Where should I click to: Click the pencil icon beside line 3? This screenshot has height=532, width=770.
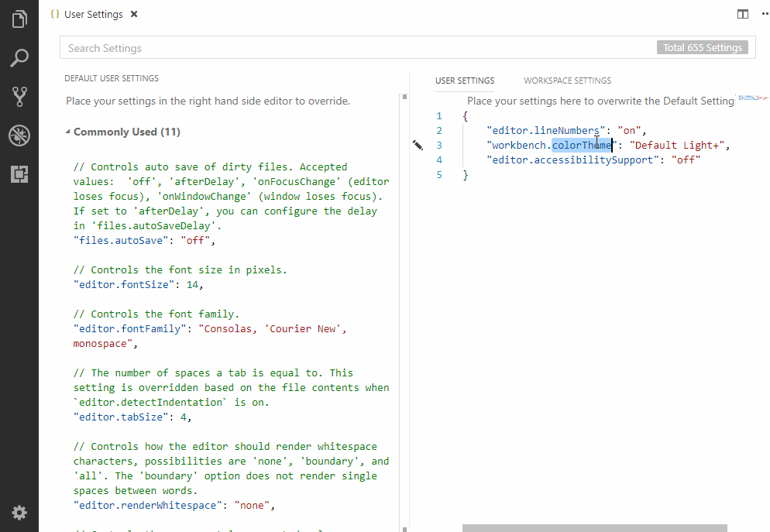[x=418, y=146]
